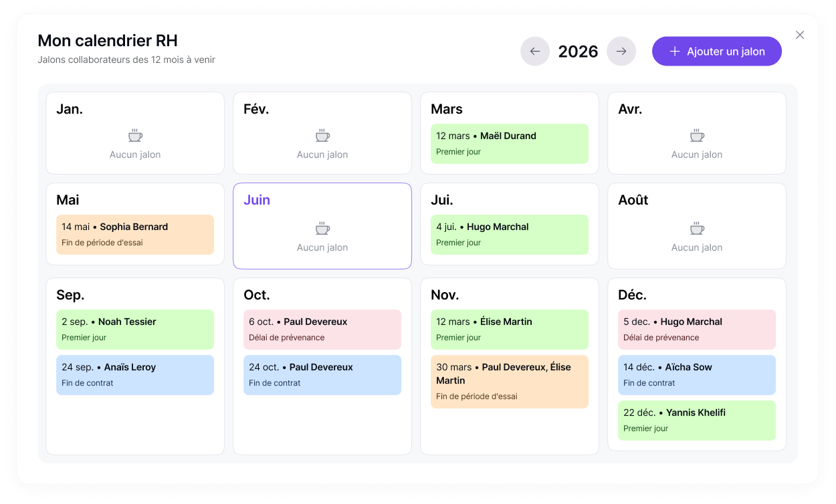
Task: Open Paul Devereux's 6 oct. Délai de prévenance
Action: pyautogui.click(x=322, y=330)
